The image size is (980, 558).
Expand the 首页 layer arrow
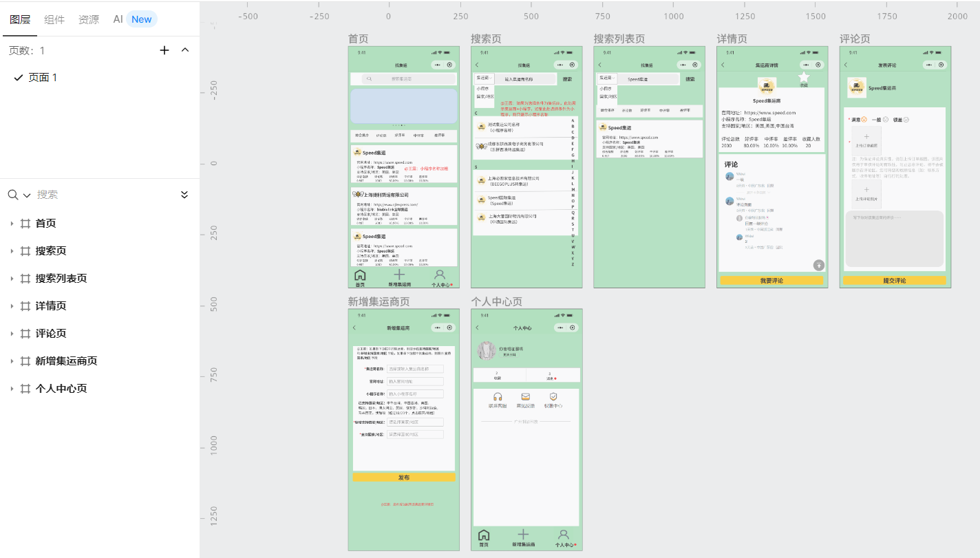12,224
